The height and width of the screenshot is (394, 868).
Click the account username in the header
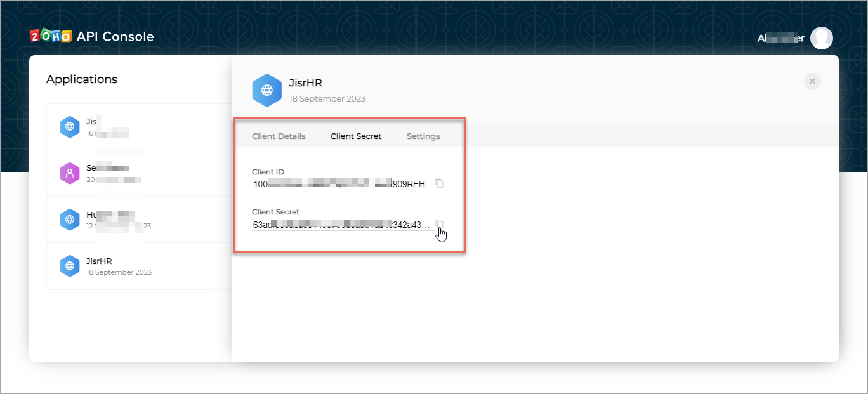click(780, 38)
